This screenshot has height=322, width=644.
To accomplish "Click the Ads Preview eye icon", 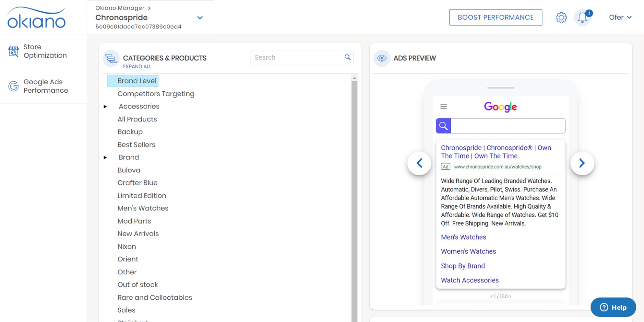I will coord(382,58).
